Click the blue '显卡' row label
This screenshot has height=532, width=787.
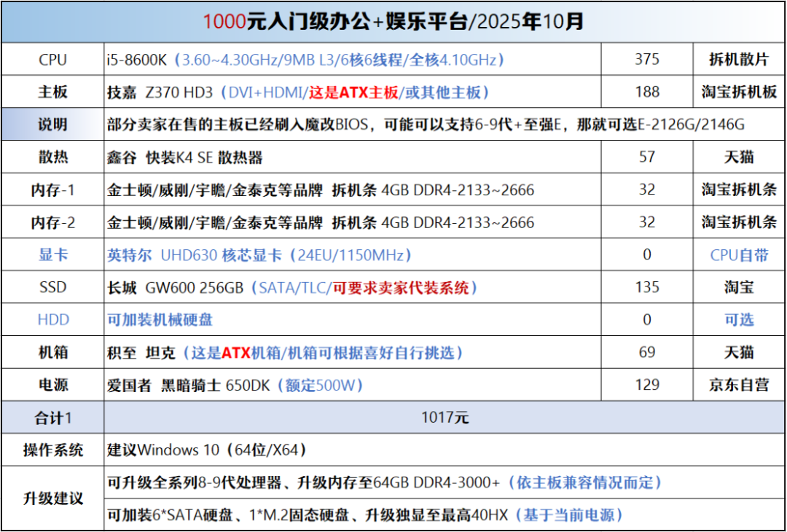point(52,255)
